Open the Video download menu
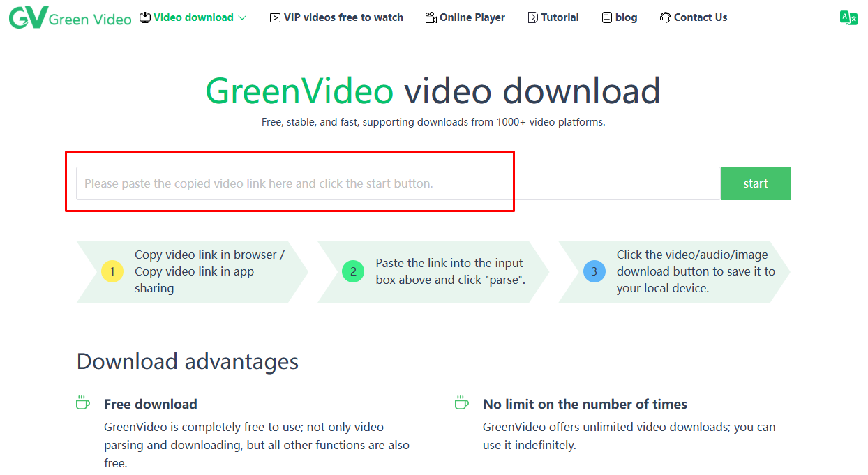Image resolution: width=868 pixels, height=475 pixels. coord(193,17)
